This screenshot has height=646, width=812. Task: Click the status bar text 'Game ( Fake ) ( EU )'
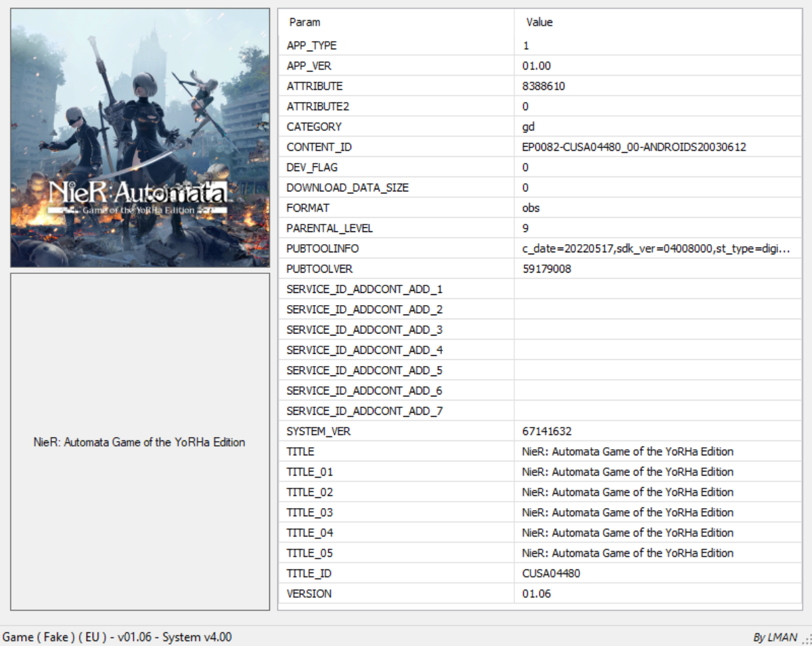click(x=54, y=637)
